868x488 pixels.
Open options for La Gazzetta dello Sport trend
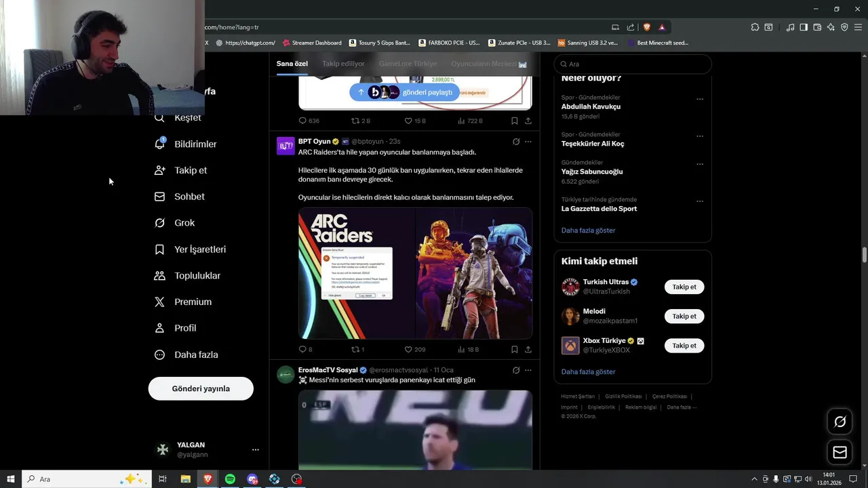pos(700,201)
